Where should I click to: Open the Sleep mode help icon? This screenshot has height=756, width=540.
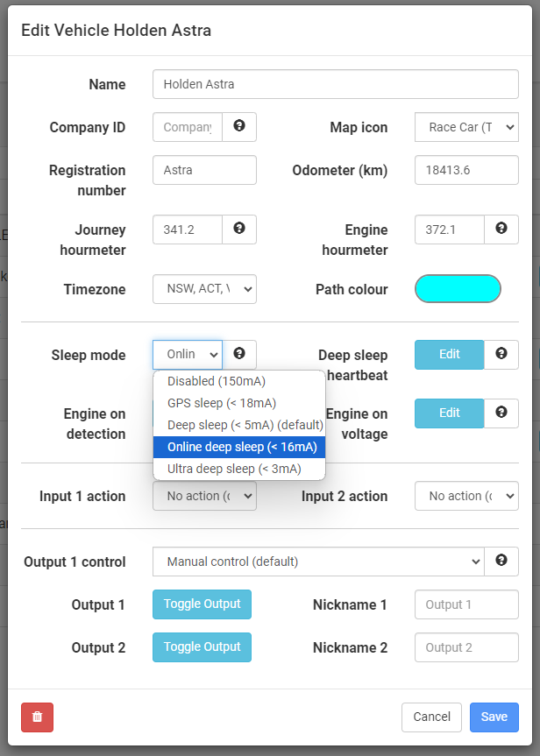[x=238, y=355]
